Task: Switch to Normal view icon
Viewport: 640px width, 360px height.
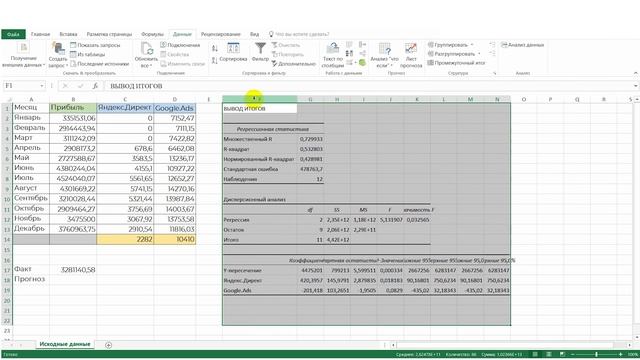Action: [x=535, y=354]
